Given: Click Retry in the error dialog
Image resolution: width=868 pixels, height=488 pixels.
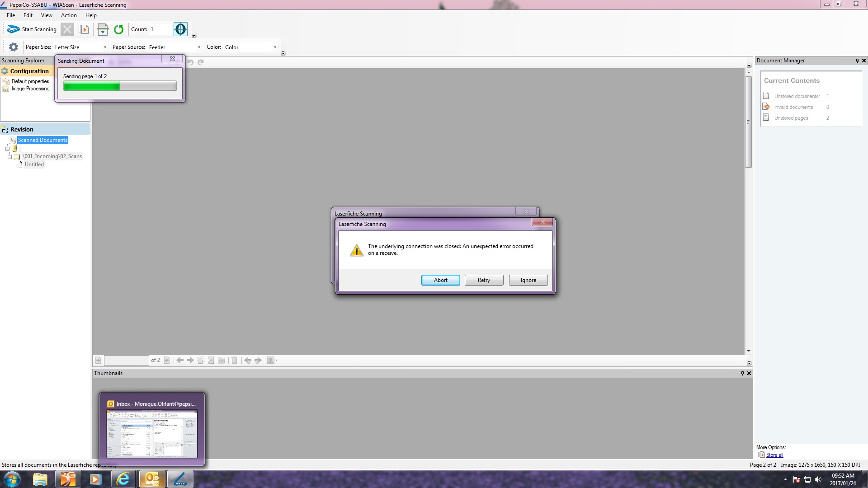Looking at the screenshot, I should click(x=484, y=280).
